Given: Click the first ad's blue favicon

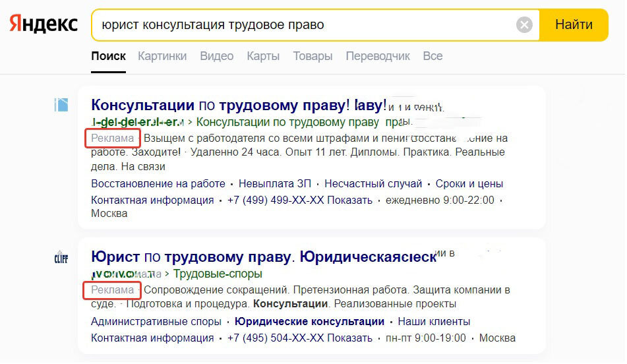Looking at the screenshot, I should coord(61,105).
